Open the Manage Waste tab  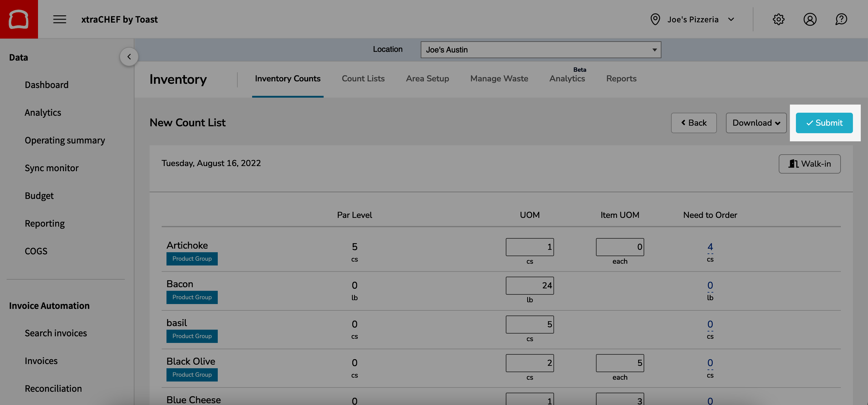(x=499, y=78)
